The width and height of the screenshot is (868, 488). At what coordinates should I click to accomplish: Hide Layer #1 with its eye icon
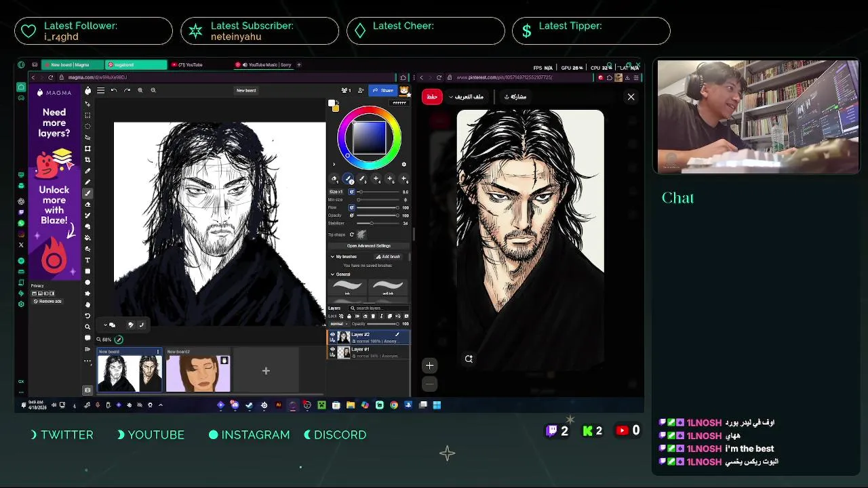[x=332, y=349]
